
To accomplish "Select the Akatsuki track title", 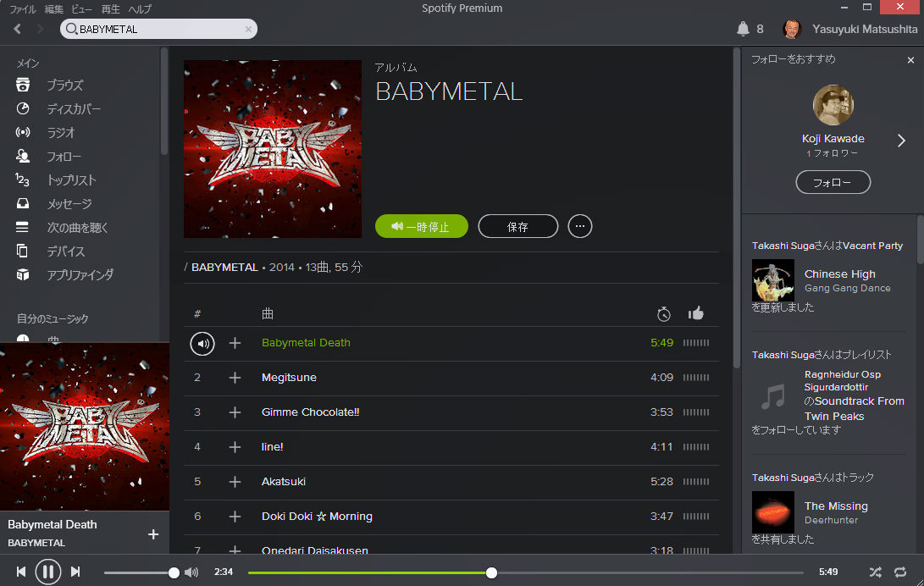I will pyautogui.click(x=284, y=482).
